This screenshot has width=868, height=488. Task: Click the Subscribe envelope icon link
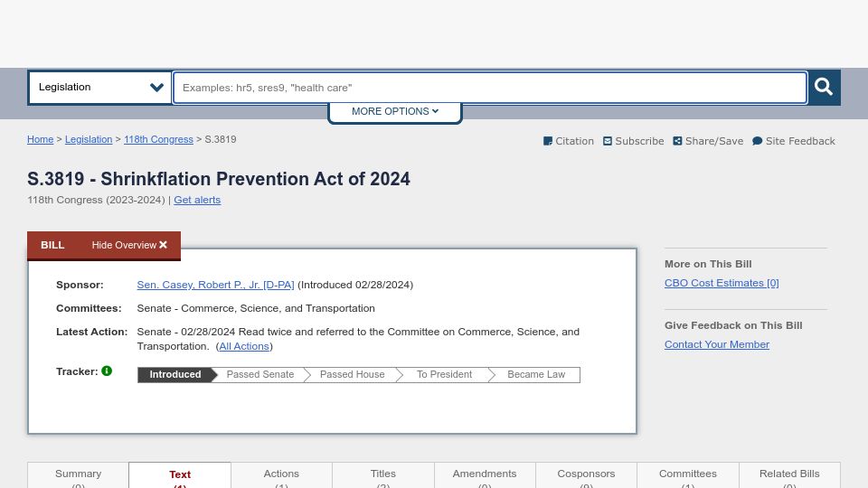pos(633,141)
